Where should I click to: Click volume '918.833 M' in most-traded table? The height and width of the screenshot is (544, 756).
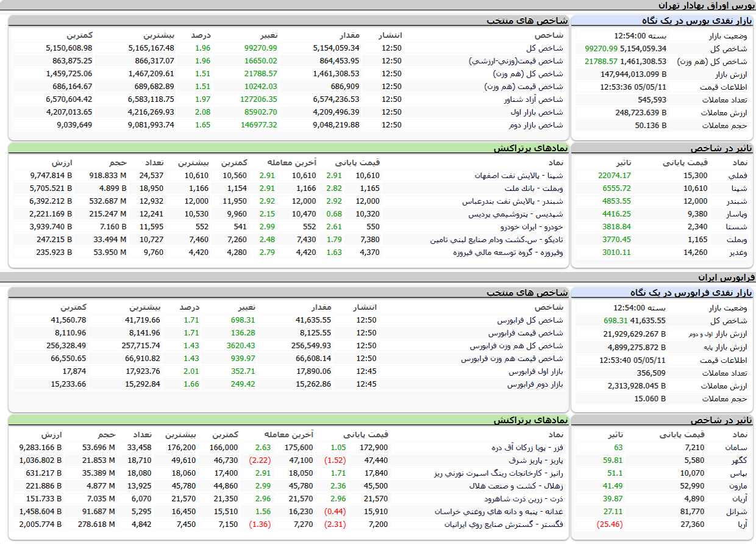coord(108,176)
